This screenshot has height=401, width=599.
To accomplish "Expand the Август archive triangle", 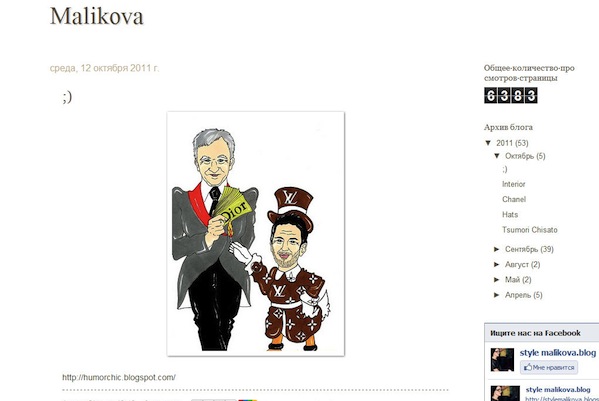I will pyautogui.click(x=497, y=264).
